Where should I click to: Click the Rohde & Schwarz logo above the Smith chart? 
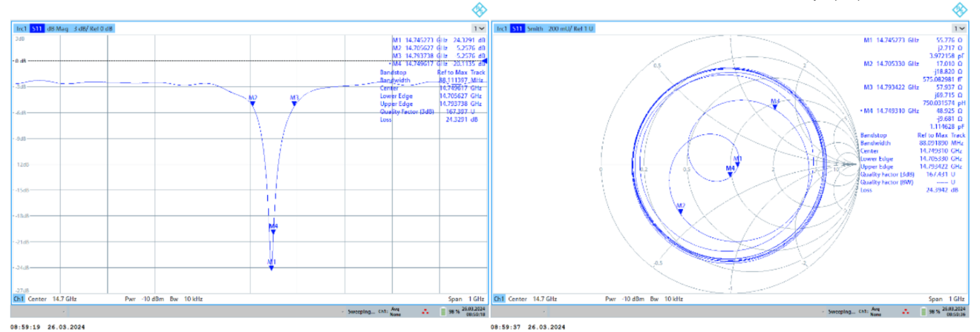point(959,9)
